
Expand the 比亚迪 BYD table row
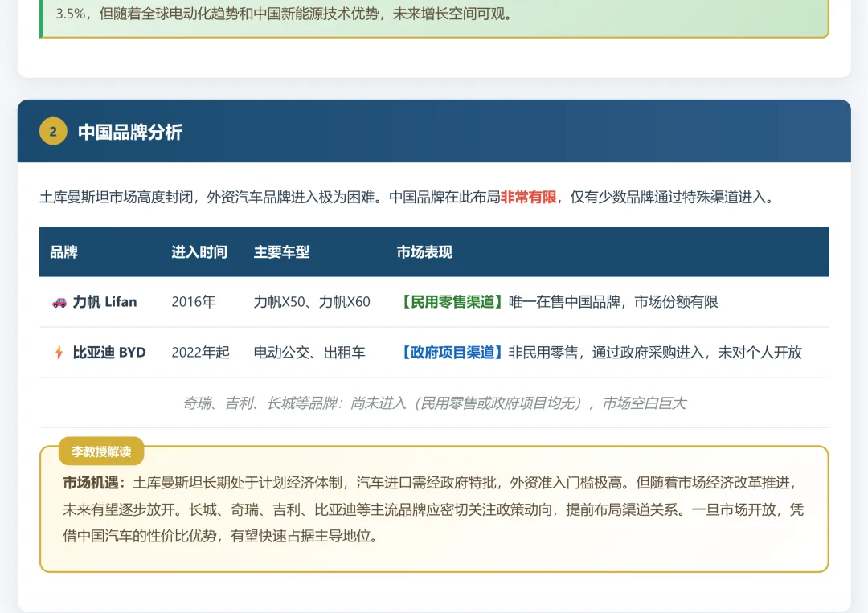tap(434, 352)
